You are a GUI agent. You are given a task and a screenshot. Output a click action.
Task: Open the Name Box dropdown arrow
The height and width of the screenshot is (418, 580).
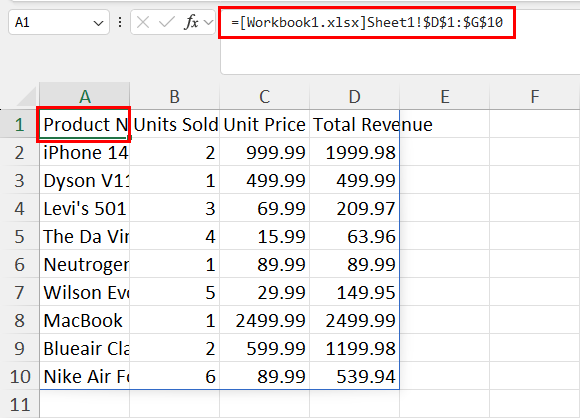98,23
